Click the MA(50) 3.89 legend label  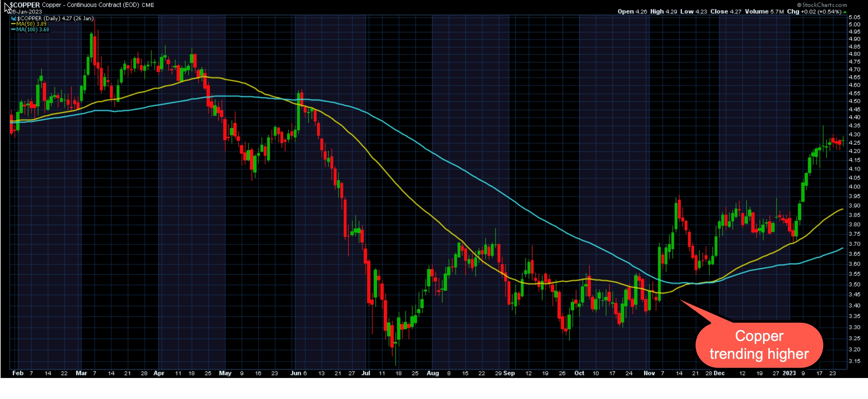31,24
